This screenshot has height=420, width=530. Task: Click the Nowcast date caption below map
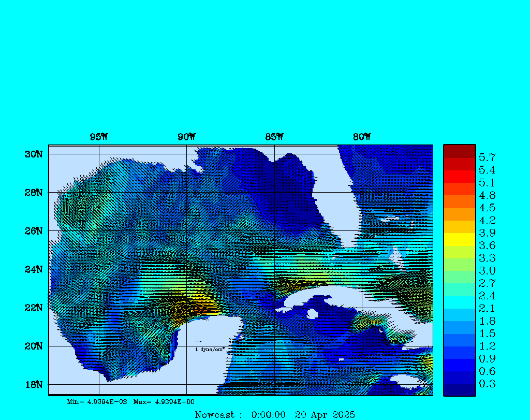pos(274,415)
